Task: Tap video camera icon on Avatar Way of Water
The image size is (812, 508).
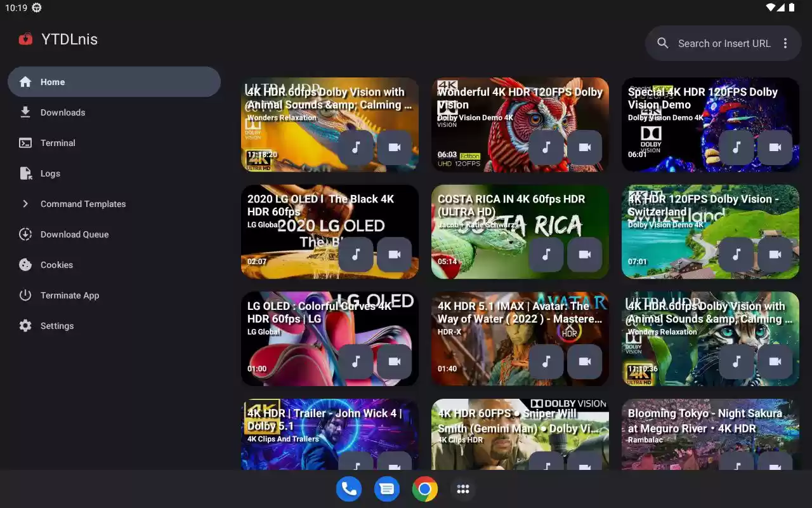Action: point(584,361)
